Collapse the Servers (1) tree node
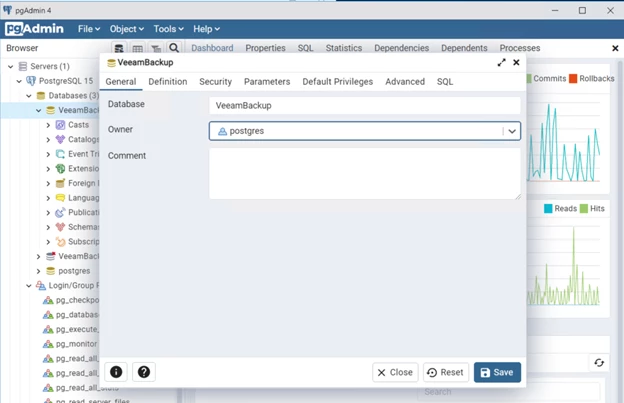 pyautogui.click(x=11, y=66)
